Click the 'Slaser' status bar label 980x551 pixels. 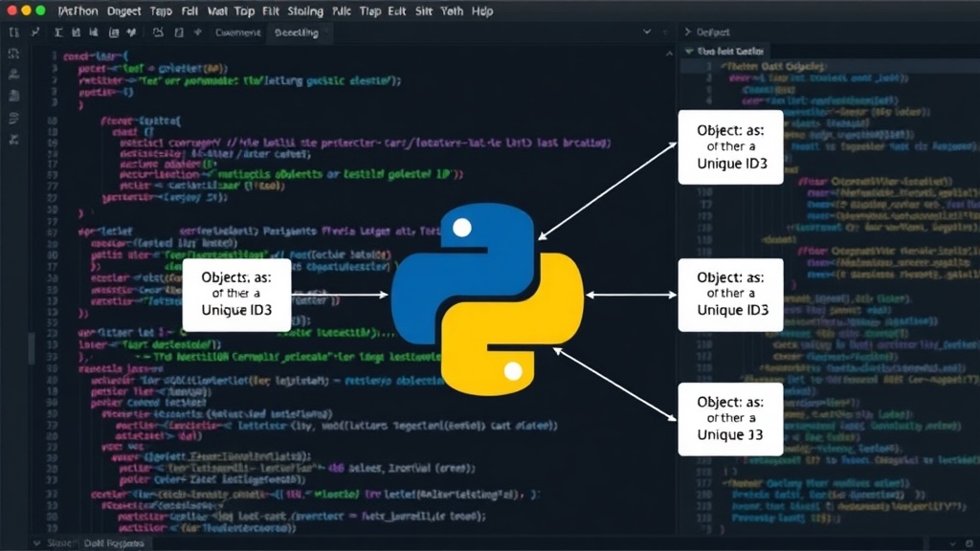pyautogui.click(x=60, y=543)
